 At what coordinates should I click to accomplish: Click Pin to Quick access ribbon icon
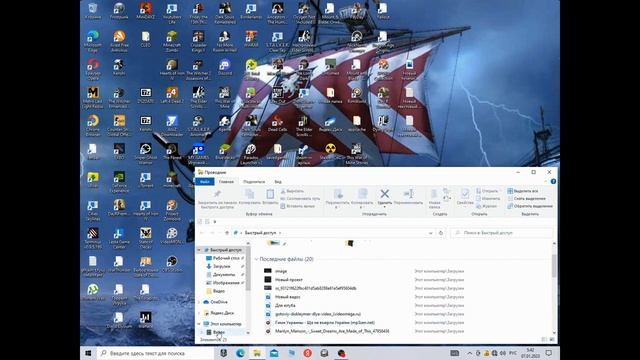[217, 193]
